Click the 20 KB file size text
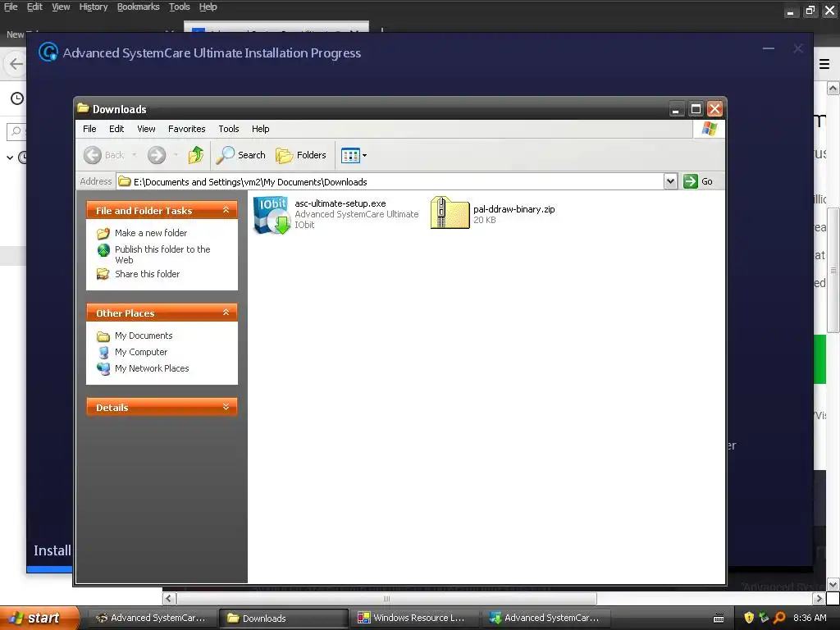 click(x=485, y=220)
